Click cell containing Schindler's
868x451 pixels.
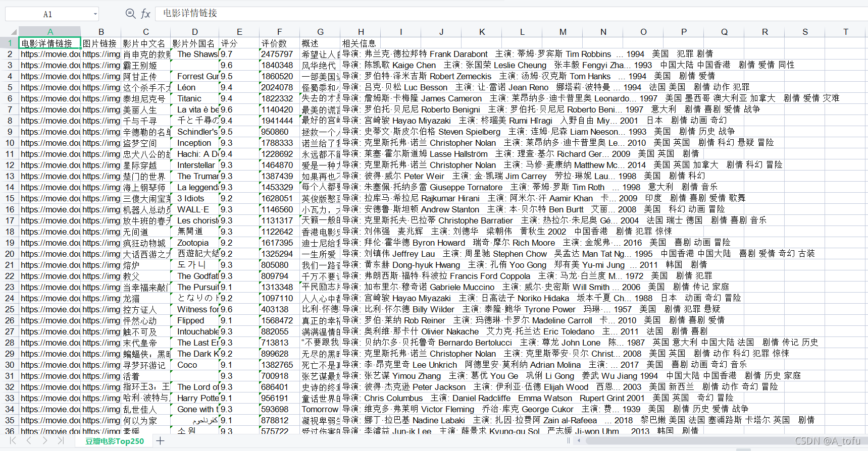tap(194, 132)
